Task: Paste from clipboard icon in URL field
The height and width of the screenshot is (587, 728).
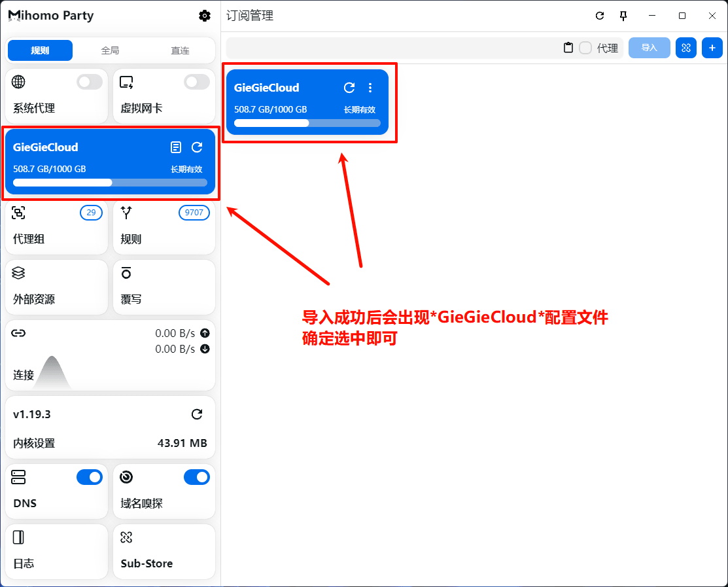Action: (568, 48)
